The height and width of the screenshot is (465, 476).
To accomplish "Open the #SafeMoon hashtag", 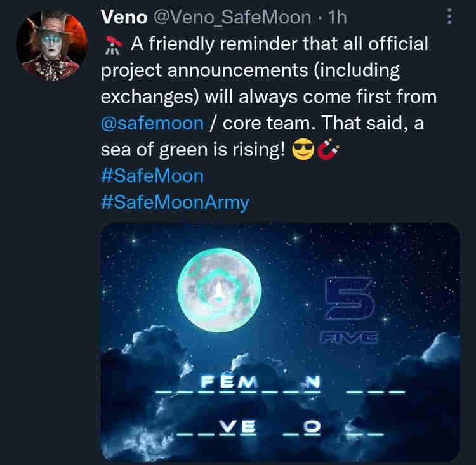I will click(x=152, y=176).
